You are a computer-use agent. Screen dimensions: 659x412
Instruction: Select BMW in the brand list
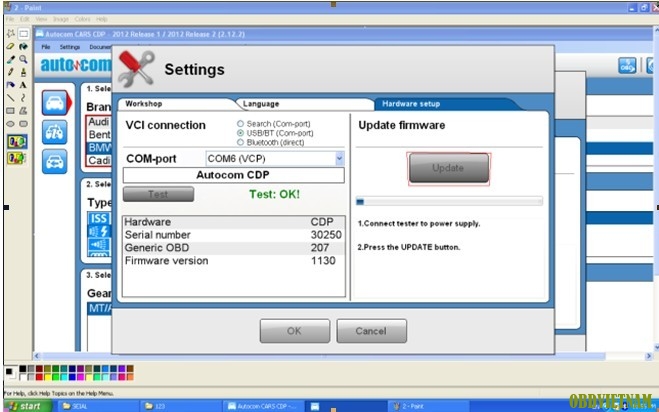99,148
